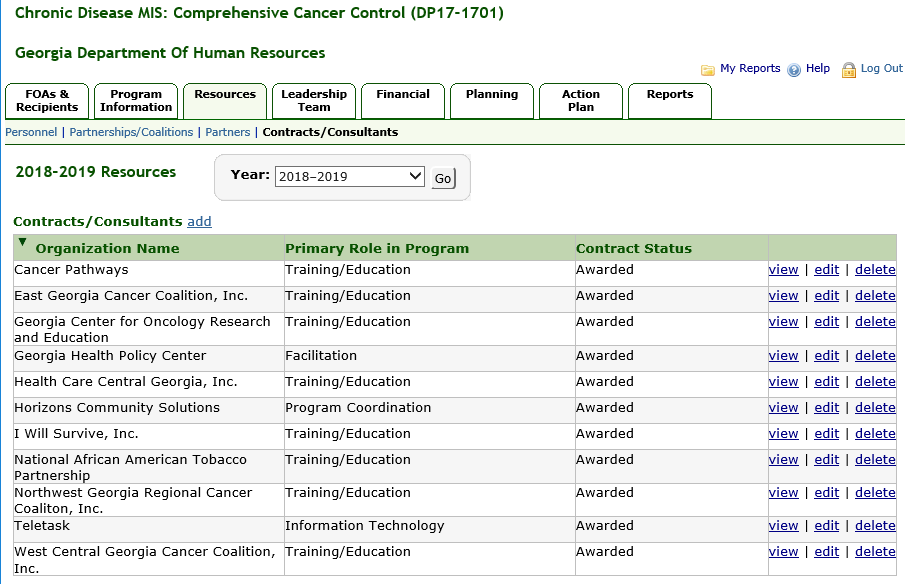
Task: Edit the Horizons Community Solutions entry
Action: 826,408
